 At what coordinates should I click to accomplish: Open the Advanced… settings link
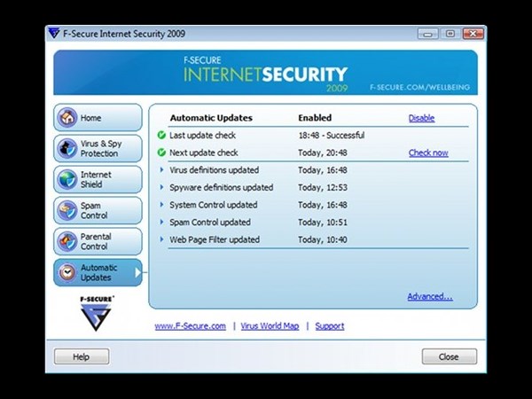(x=429, y=296)
